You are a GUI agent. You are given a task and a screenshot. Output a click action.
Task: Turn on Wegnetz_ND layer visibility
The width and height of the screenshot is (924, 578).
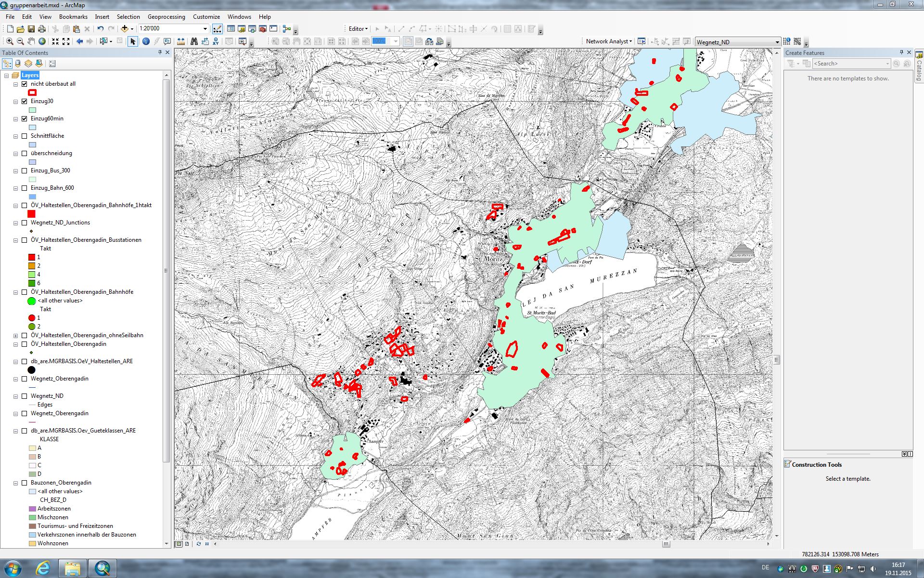(x=25, y=396)
